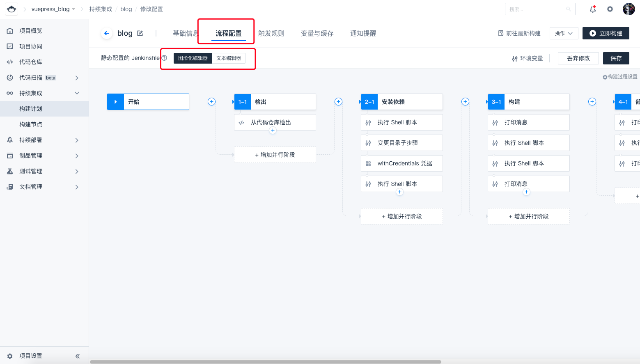Switch to 文本编辑器 mode
640x364 pixels.
[x=229, y=58]
